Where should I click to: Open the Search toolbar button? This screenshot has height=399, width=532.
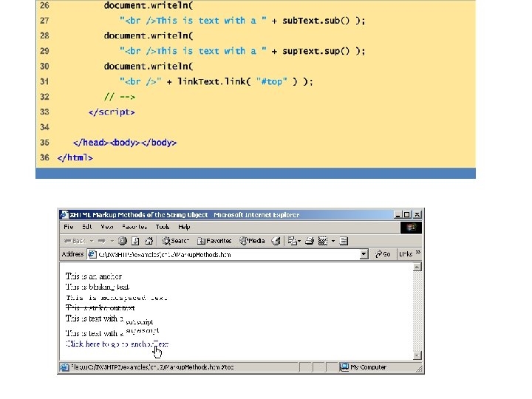(175, 241)
